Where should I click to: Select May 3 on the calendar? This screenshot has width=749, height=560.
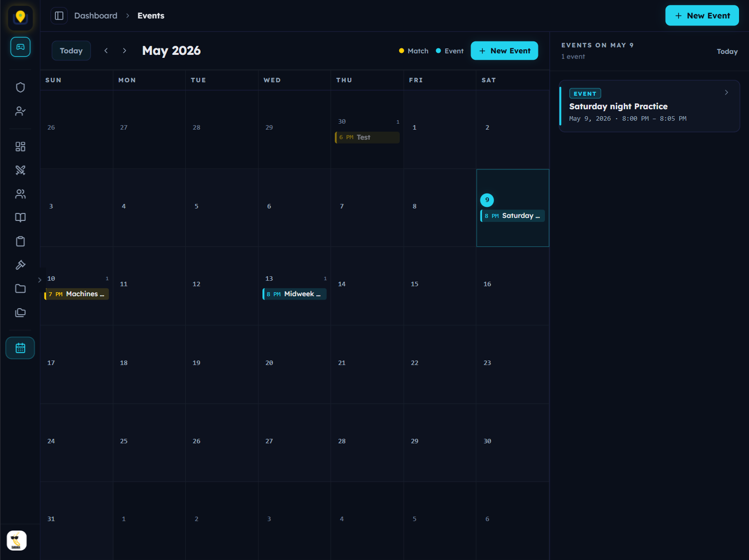(x=76, y=207)
